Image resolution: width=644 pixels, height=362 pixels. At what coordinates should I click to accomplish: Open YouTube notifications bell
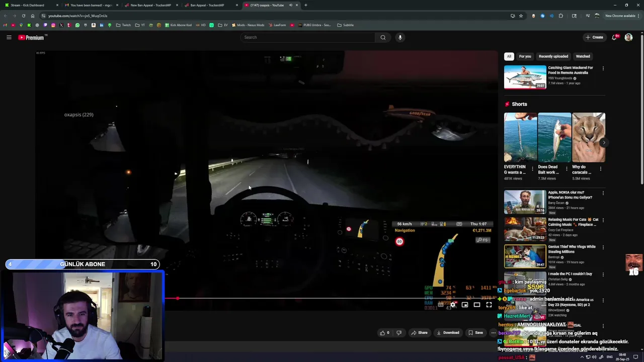pos(614,37)
